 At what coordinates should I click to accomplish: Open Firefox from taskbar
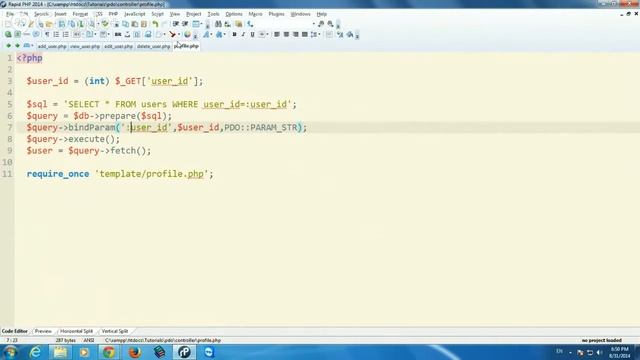pos(134,352)
